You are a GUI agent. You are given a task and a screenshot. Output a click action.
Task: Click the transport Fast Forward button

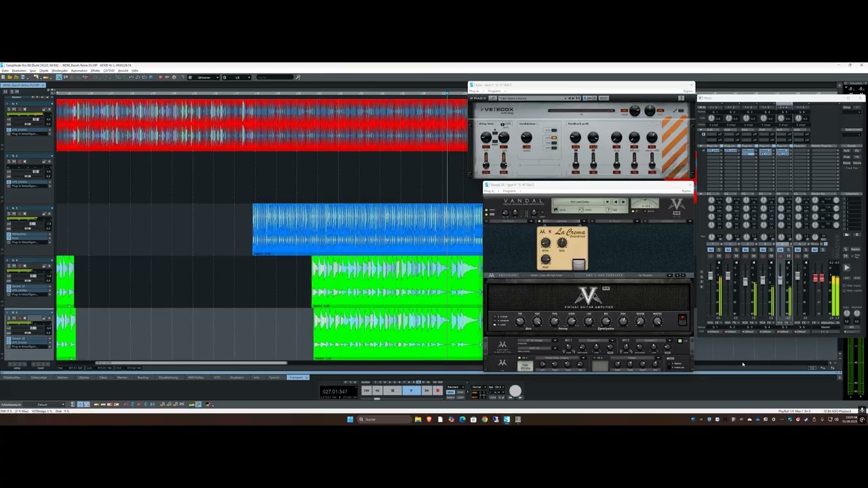pyautogui.click(x=427, y=390)
